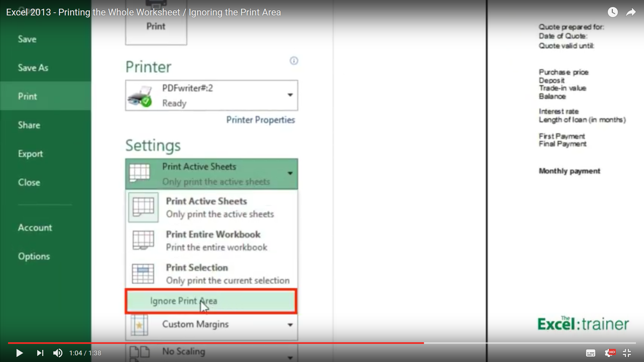Click the Printer heading
Screen dimensions: 644x362
tap(148, 67)
